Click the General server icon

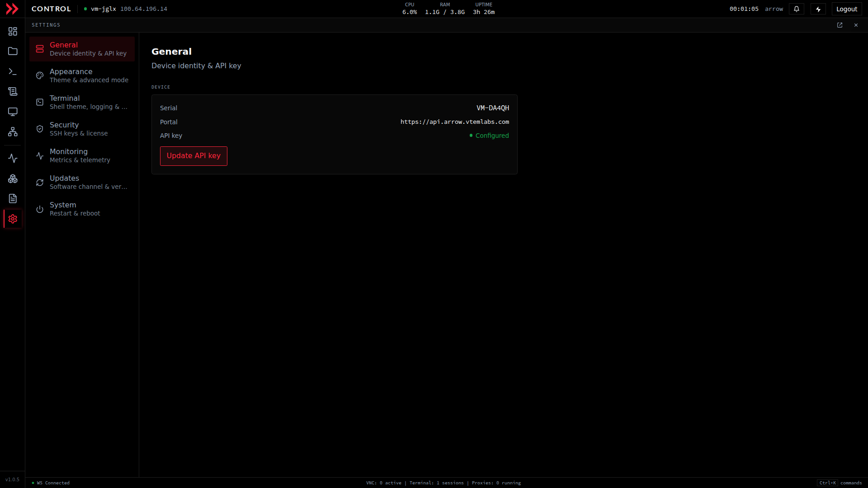40,49
